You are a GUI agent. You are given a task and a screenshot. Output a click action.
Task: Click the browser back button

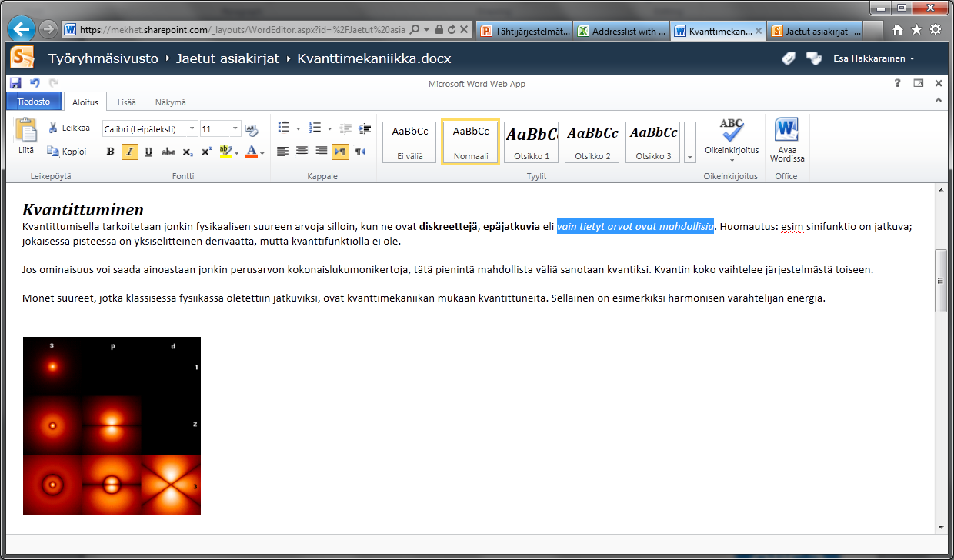pos(22,29)
